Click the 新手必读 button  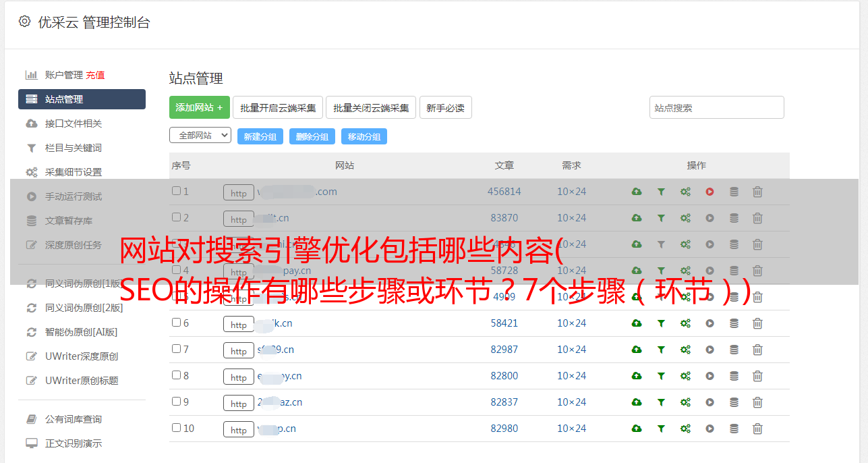pyautogui.click(x=445, y=107)
